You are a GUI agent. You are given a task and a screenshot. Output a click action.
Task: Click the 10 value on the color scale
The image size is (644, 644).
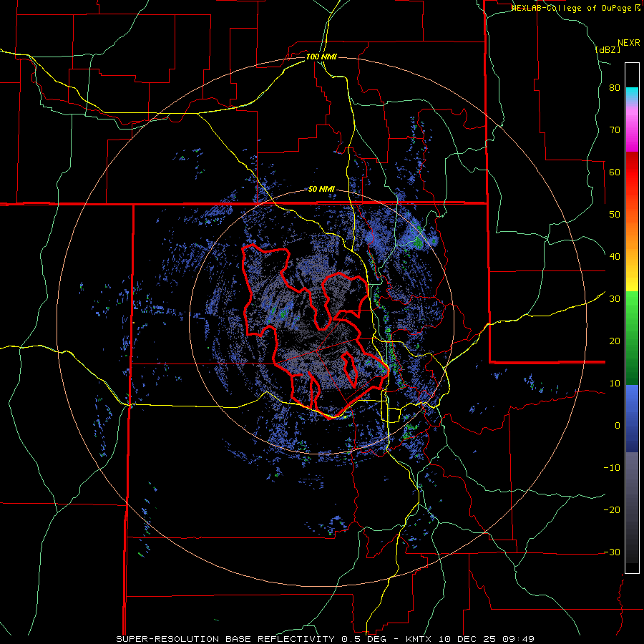tap(615, 384)
